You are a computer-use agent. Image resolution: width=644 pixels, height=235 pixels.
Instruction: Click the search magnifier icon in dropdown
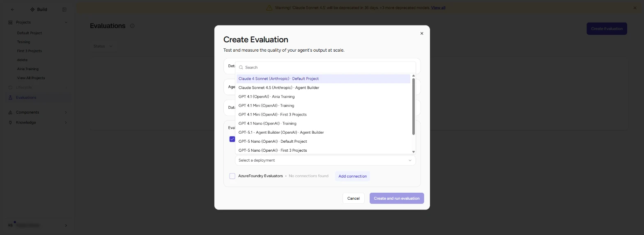pyautogui.click(x=241, y=67)
